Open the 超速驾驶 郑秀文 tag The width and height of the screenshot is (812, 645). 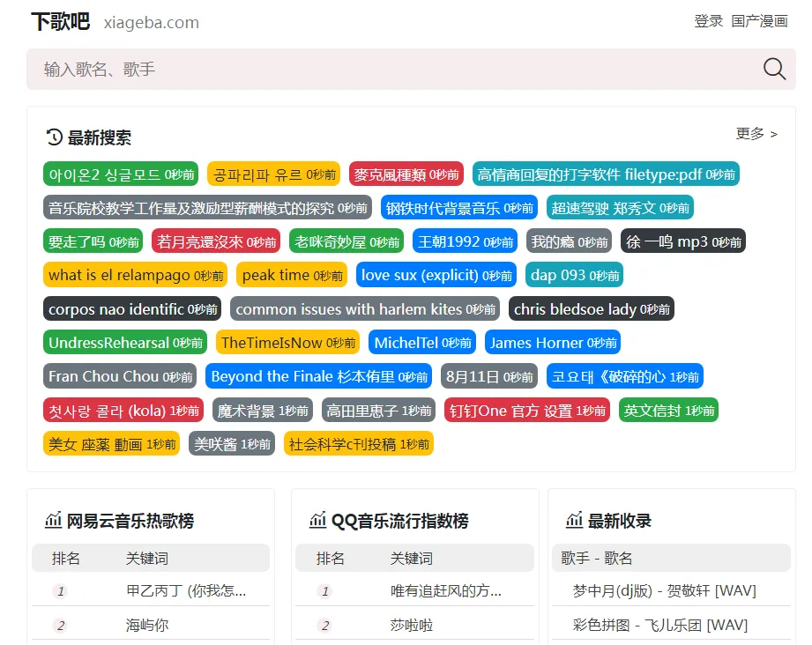[x=620, y=208]
